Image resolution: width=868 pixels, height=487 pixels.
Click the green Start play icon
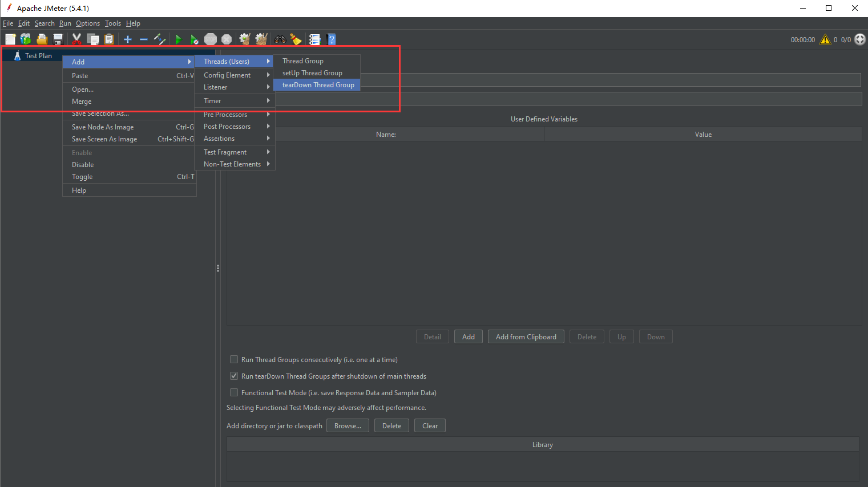click(179, 39)
